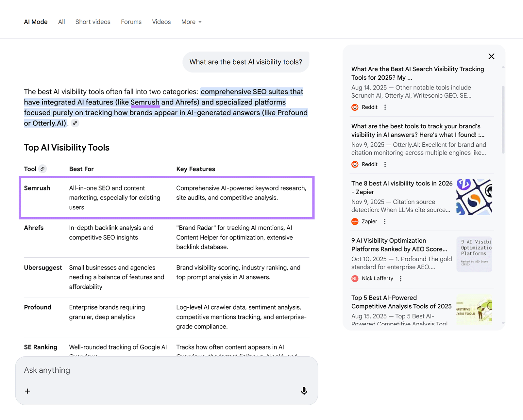Click the link icon after the answer paragraph
Viewport: 523px width, 420px height.
75,123
